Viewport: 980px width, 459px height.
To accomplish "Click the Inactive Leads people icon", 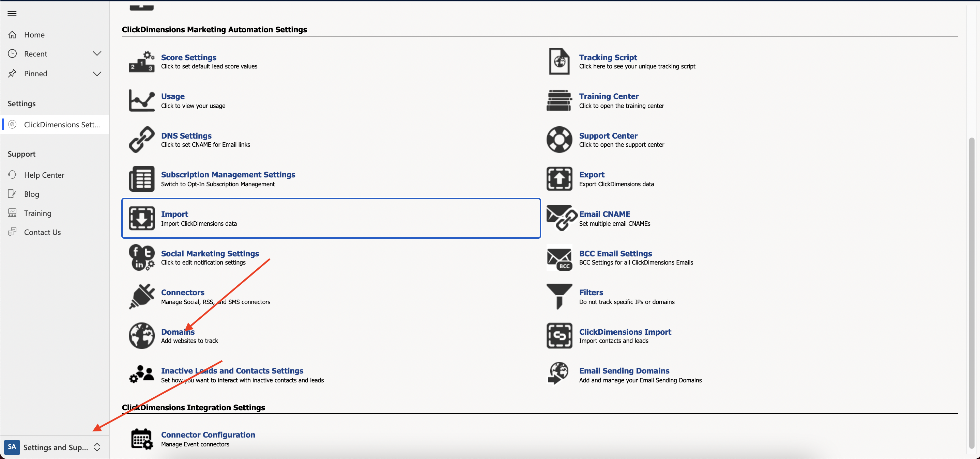I will 141,375.
